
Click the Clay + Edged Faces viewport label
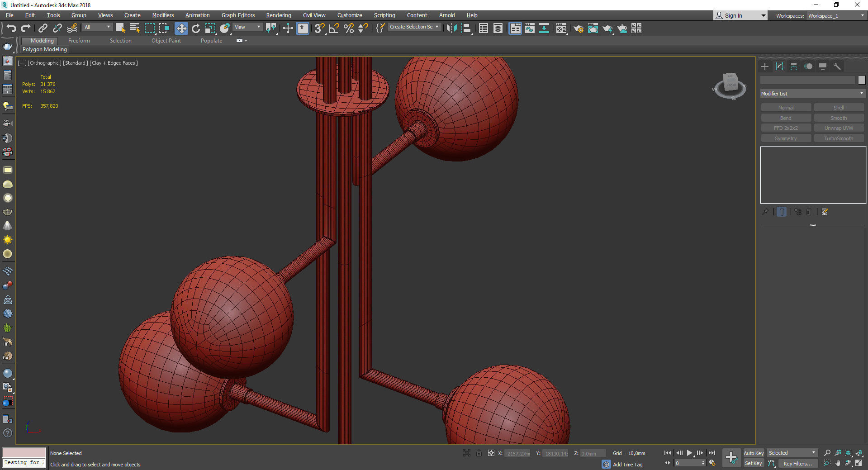click(114, 63)
